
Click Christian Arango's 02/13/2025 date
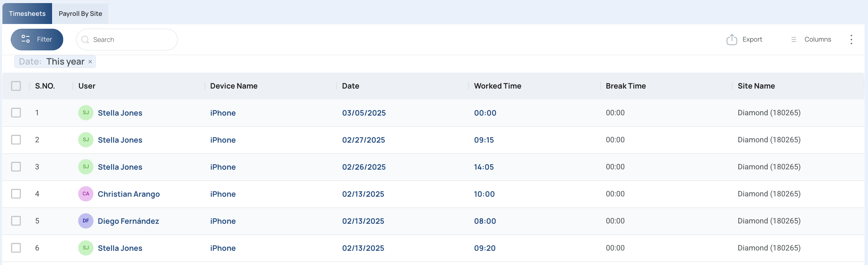(x=363, y=194)
